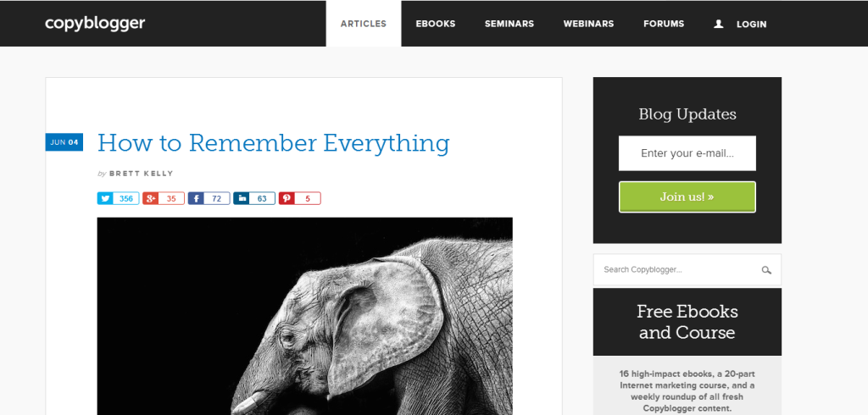Click the copyblogger logo
This screenshot has height=415, width=868.
(95, 24)
